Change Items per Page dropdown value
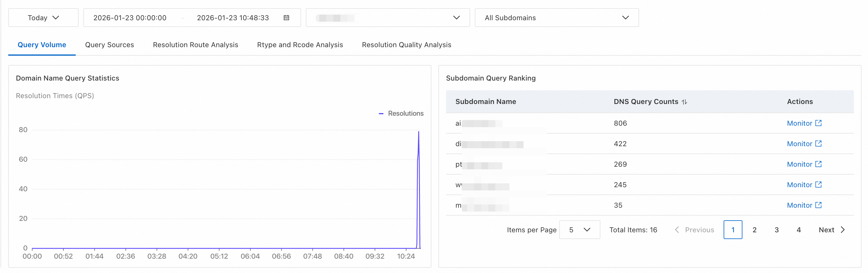 tap(580, 230)
